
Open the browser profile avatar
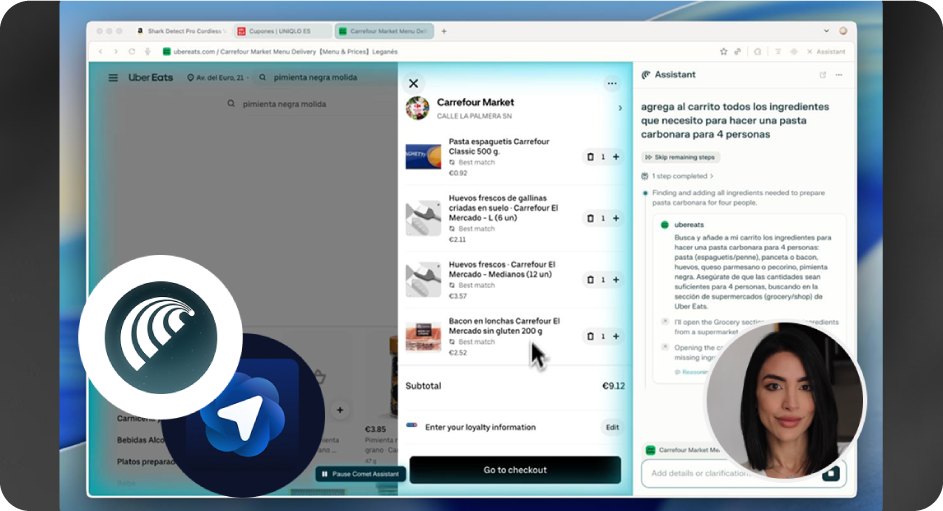tap(843, 31)
